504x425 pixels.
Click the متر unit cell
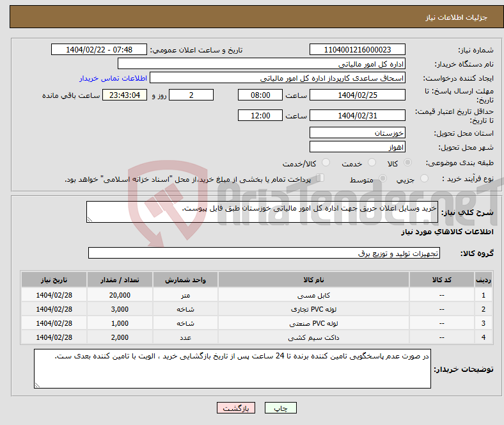185,295
